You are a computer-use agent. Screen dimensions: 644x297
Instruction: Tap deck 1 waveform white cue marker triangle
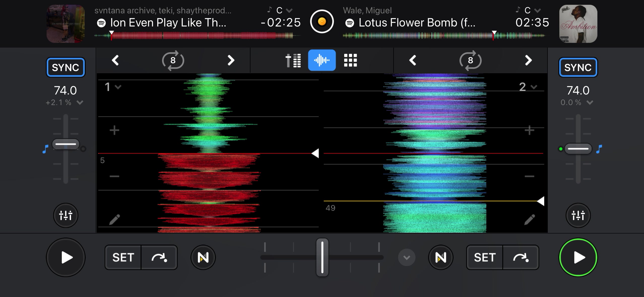pos(315,153)
